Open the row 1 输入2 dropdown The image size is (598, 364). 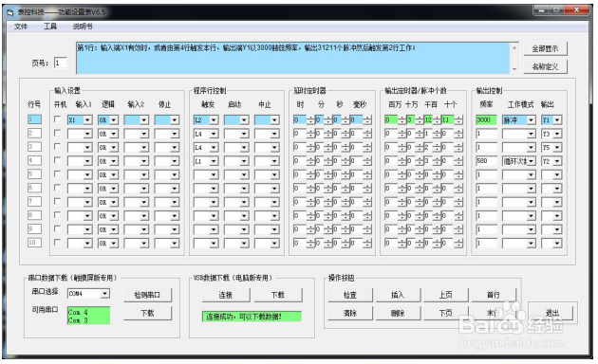pyautogui.click(x=136, y=120)
